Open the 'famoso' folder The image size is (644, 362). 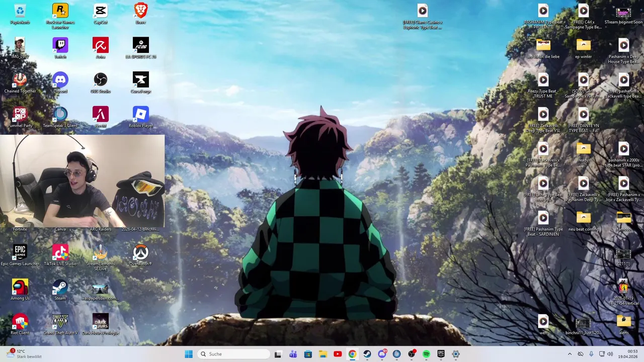click(x=623, y=221)
